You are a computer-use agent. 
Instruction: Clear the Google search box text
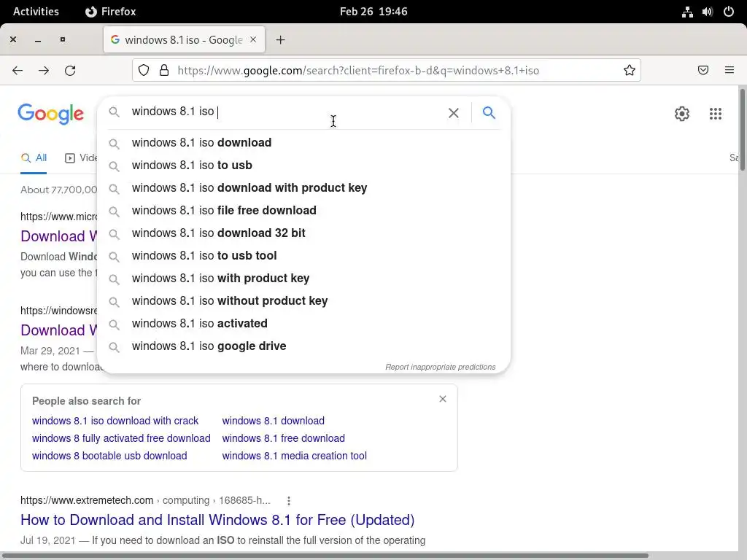[x=454, y=113]
